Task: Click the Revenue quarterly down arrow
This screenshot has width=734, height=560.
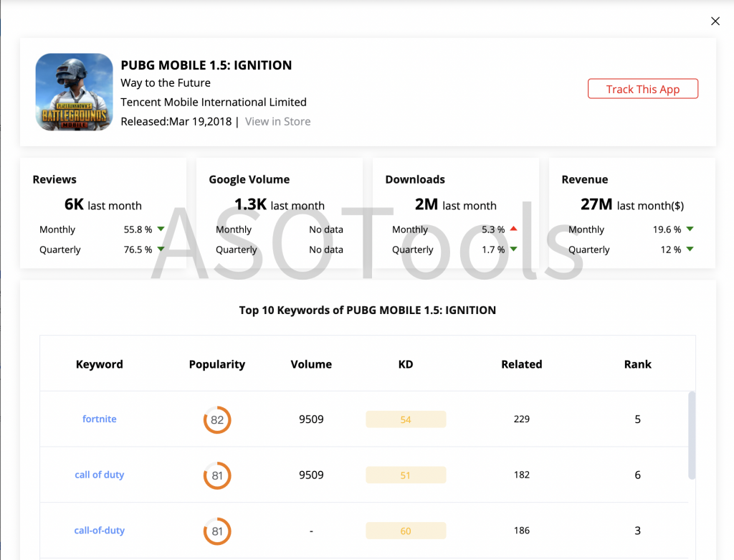Action: tap(690, 249)
